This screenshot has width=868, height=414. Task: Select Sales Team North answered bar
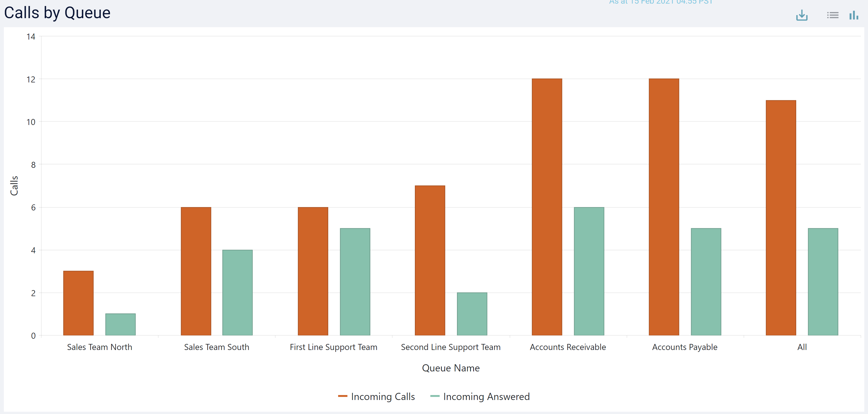click(x=120, y=324)
